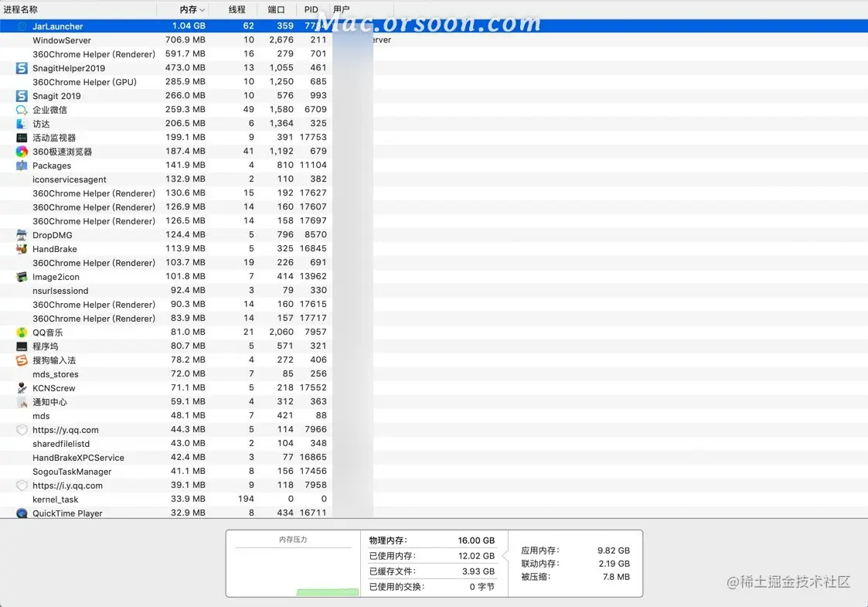Click the JarLauncher process icon

(22, 26)
